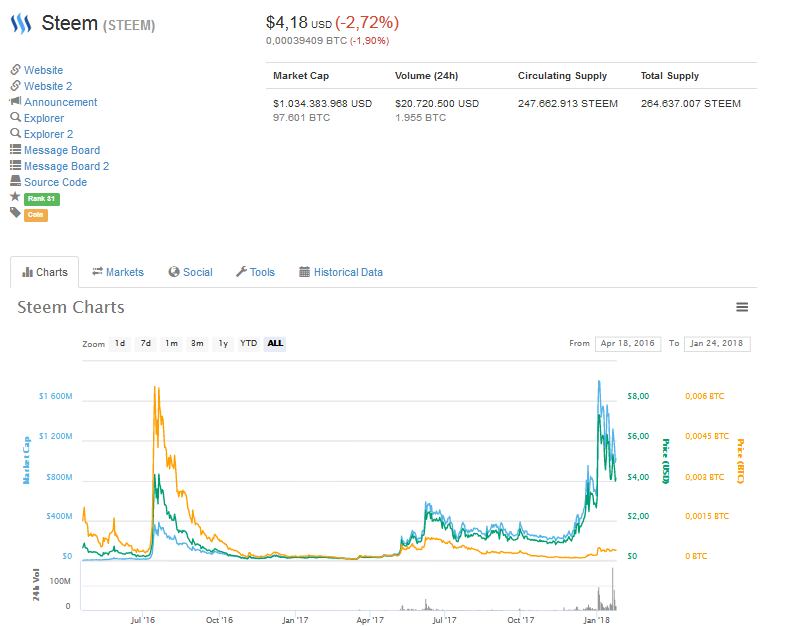803x626 pixels.
Task: Switch to the Tools tab
Action: pos(256,272)
